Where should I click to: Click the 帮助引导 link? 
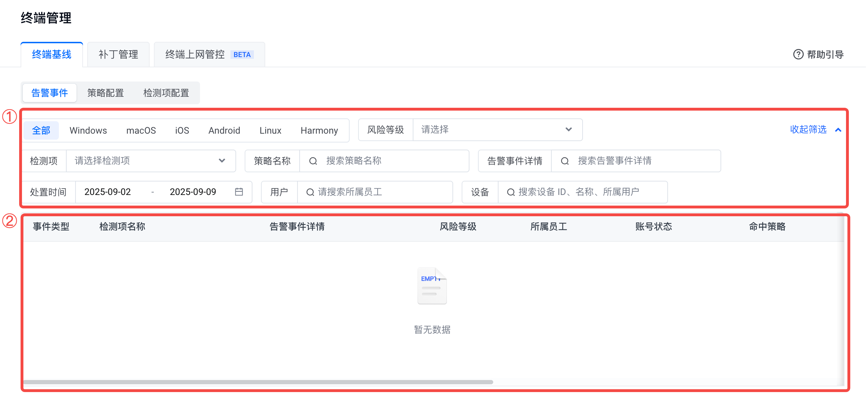tap(825, 55)
